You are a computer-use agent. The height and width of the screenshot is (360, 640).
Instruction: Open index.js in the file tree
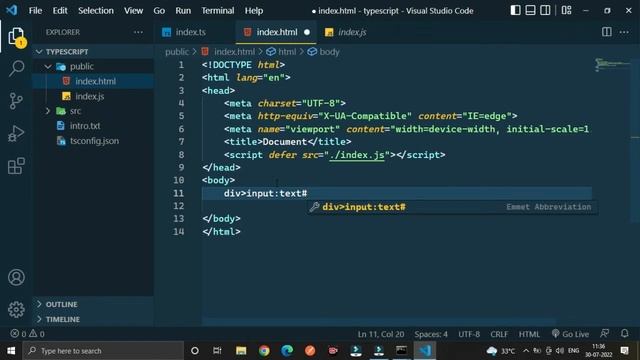click(93, 96)
